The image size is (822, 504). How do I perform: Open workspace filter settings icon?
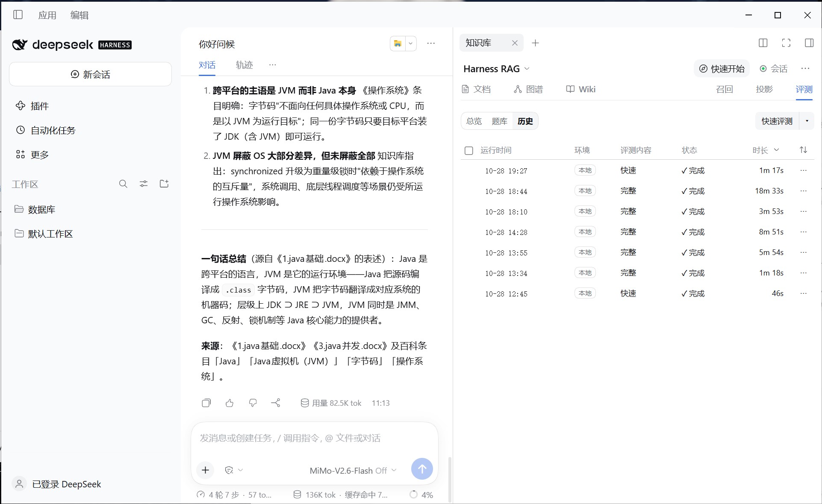point(144,184)
